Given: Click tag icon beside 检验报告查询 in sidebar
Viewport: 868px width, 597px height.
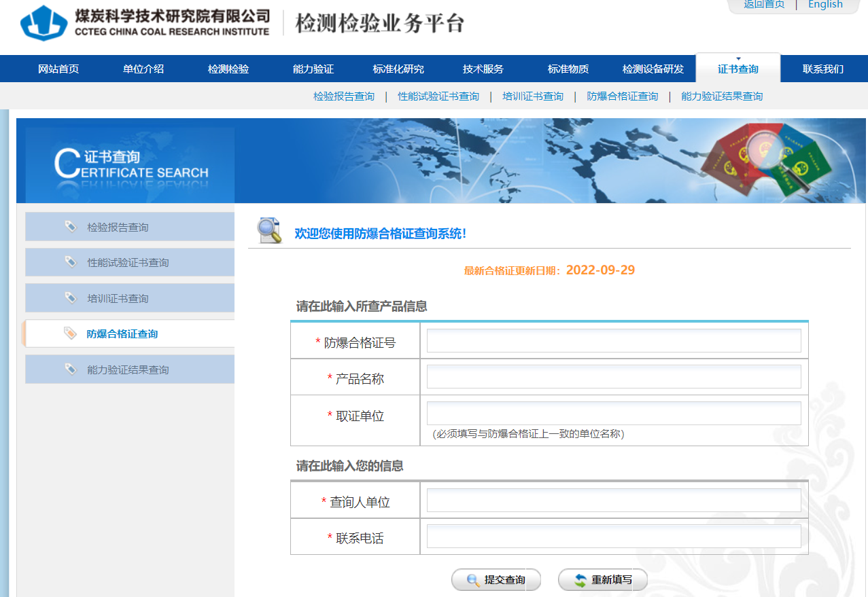Looking at the screenshot, I should tap(71, 226).
